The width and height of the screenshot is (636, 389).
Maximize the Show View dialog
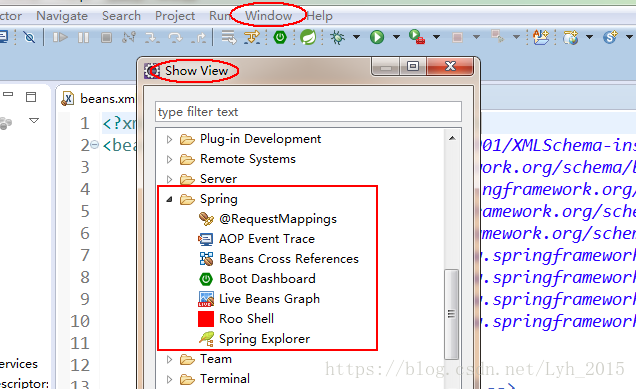point(413,66)
